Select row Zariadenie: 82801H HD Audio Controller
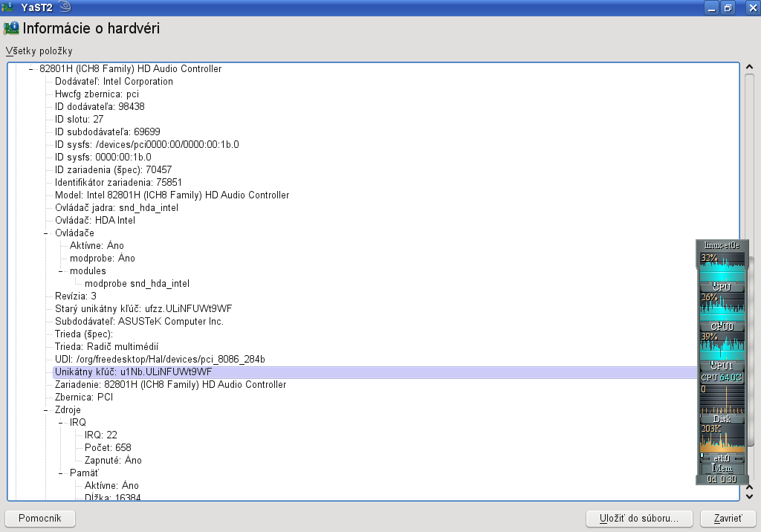This screenshot has height=532, width=761. coord(170,384)
